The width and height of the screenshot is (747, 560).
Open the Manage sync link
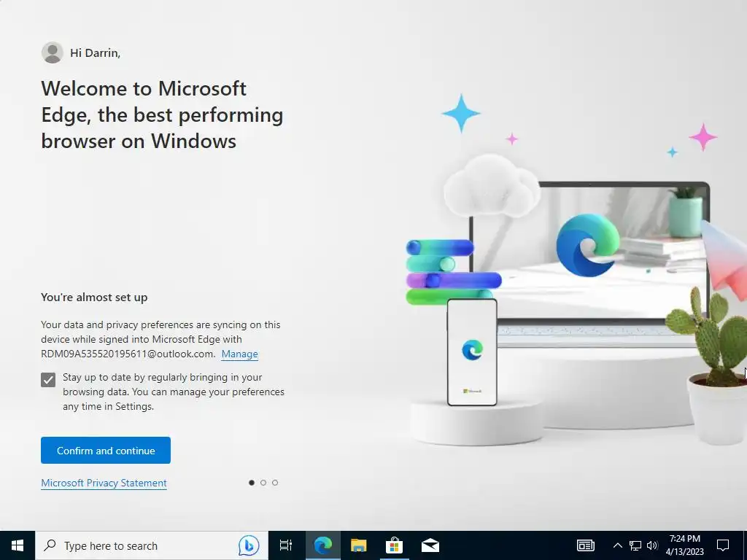tap(239, 354)
